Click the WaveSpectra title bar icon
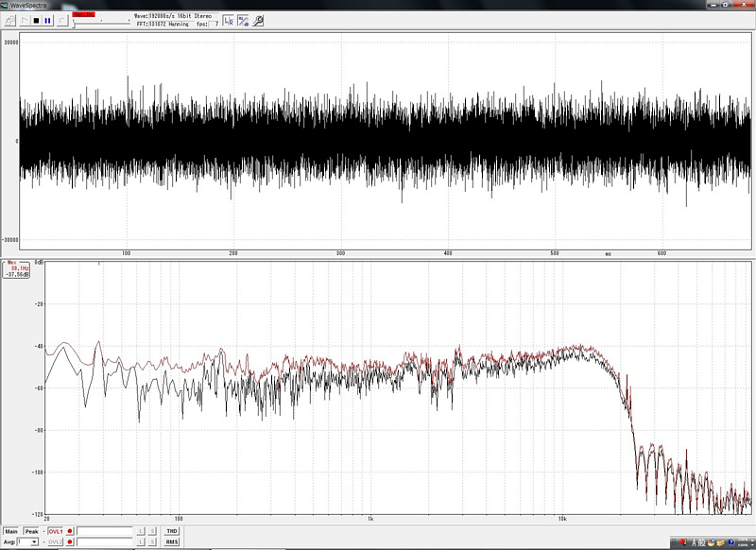 click(5, 5)
